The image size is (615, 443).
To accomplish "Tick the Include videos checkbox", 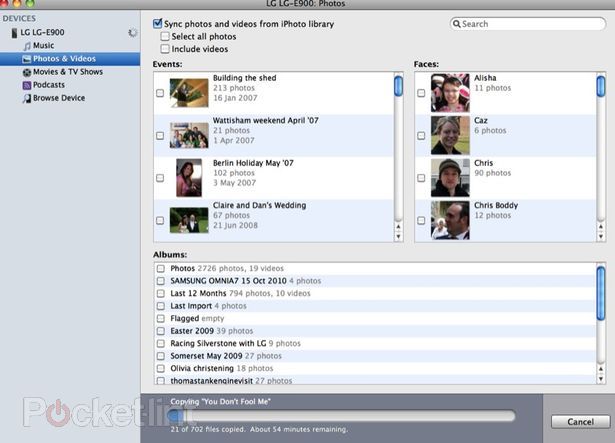I will coord(165,49).
